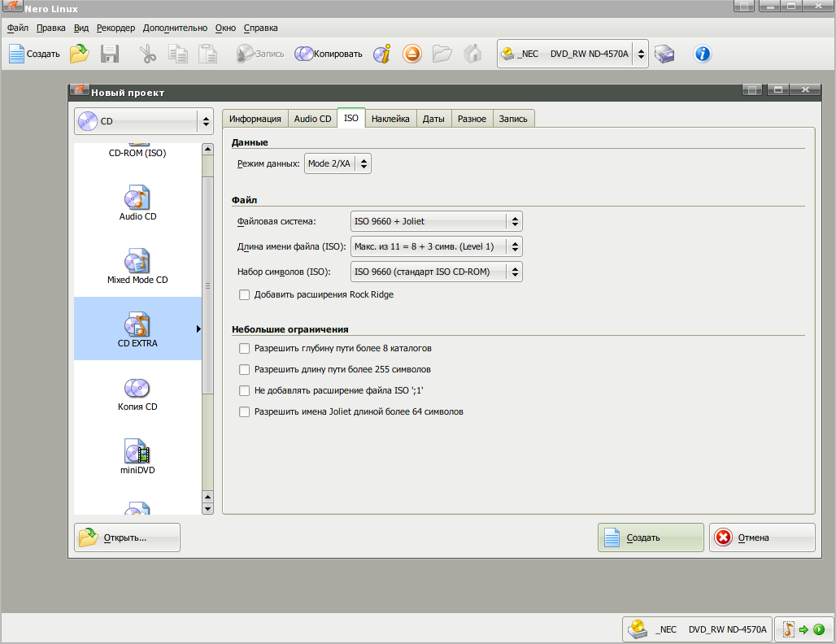Viewport: 836px width, 644px height.
Task: Select the Mixed Mode CD project type
Action: pyautogui.click(x=137, y=267)
